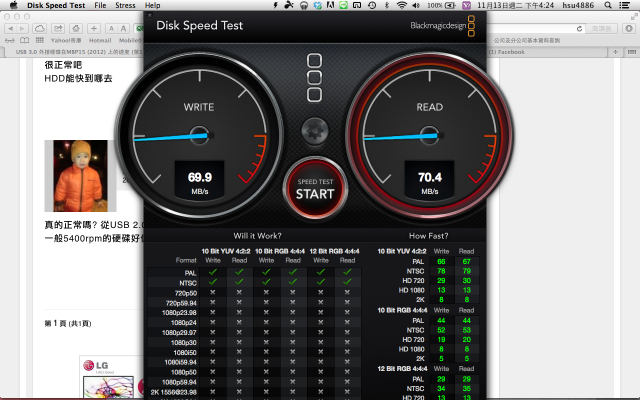Click the child avatar photo in forum post
Viewport: 640px width, 400px height.
pyautogui.click(x=80, y=176)
